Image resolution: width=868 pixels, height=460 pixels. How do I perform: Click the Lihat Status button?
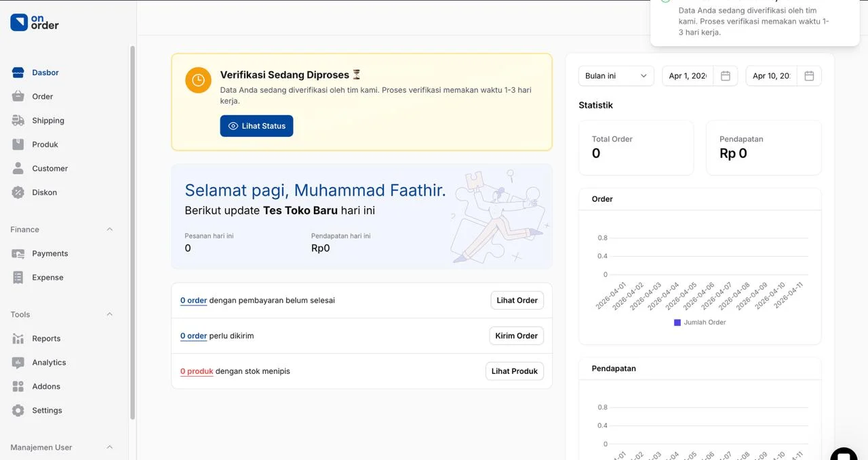click(x=256, y=126)
